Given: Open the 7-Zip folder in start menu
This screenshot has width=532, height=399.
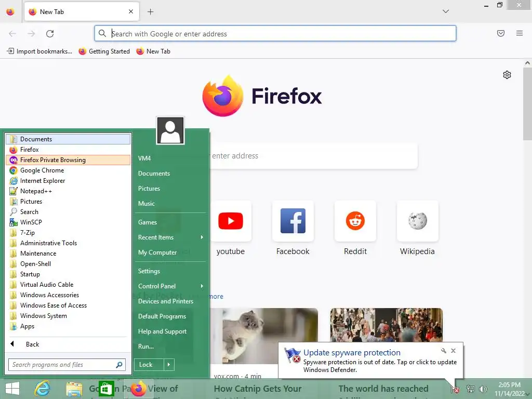Looking at the screenshot, I should click(x=68, y=233).
